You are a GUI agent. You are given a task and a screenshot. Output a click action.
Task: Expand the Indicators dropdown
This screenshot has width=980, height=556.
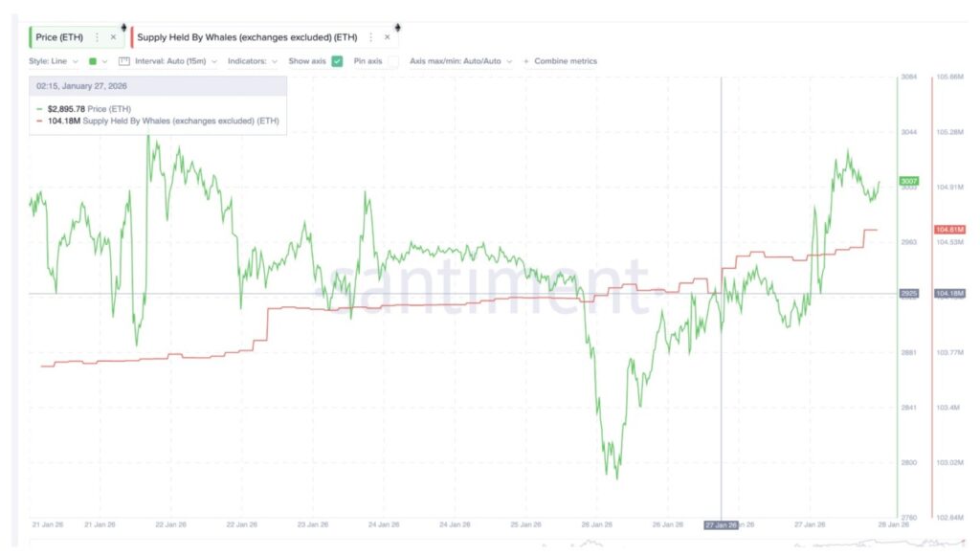254,61
